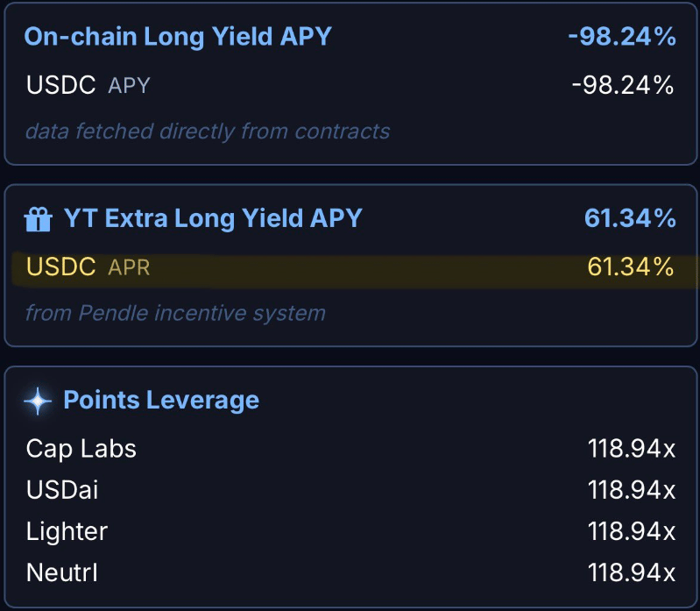Click the gift icon beside YT Extra Long Yield
Image resolution: width=700 pixels, height=611 pixels.
(x=38, y=219)
